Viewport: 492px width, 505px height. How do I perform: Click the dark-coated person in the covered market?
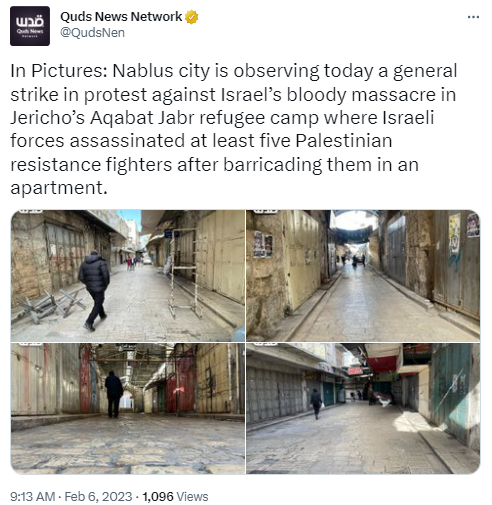(x=114, y=394)
